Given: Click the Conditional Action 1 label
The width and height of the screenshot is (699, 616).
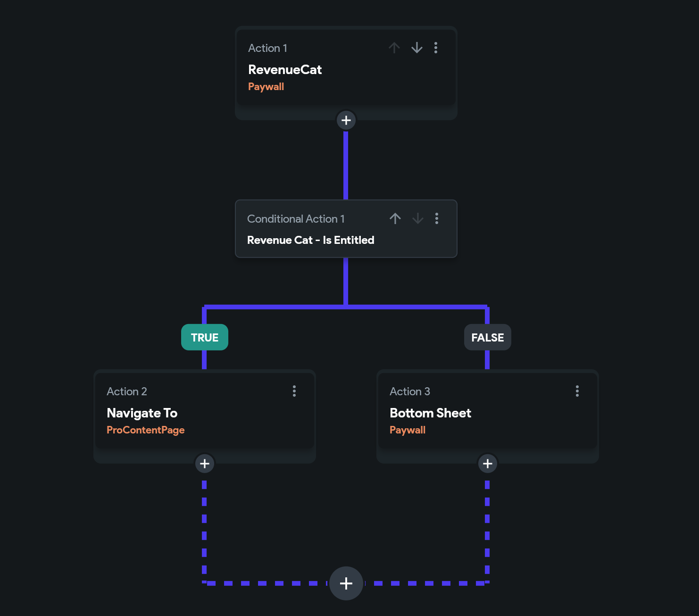Looking at the screenshot, I should (296, 219).
